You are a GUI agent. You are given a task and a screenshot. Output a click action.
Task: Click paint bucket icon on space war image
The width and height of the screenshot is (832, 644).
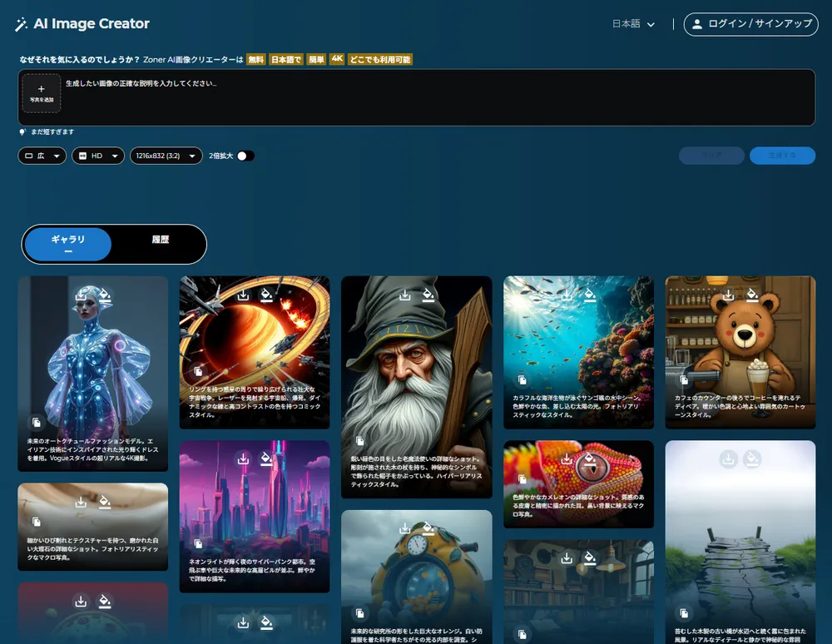pos(266,295)
